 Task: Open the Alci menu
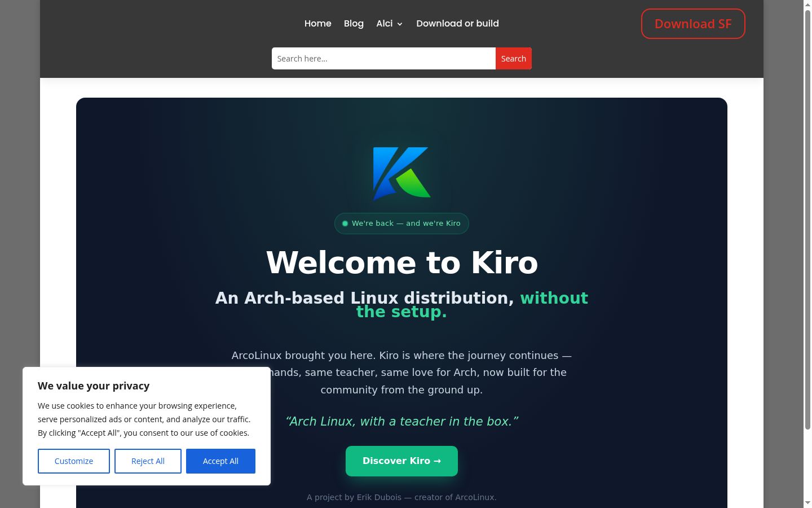(x=385, y=24)
